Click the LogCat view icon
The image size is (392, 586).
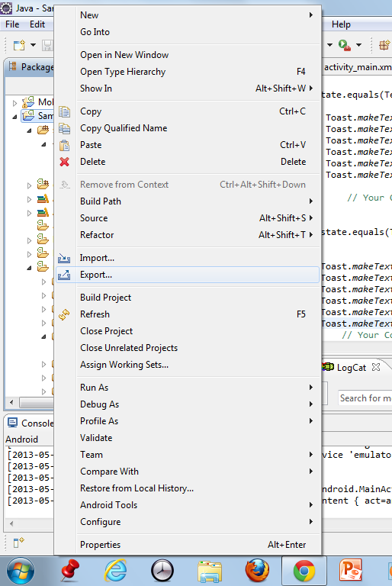(x=328, y=367)
